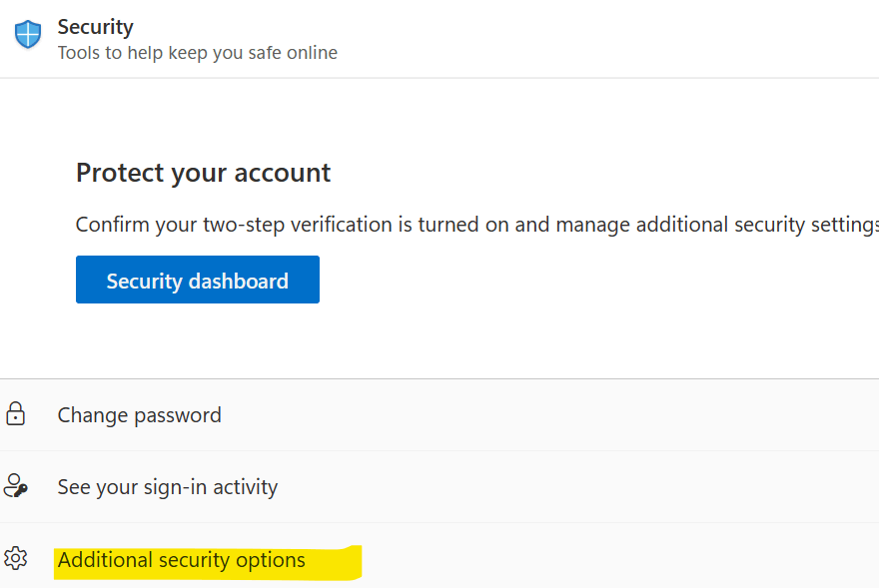Viewport: 879px width, 588px height.
Task: Click the padlock icon beside Change password
Action: [x=16, y=414]
